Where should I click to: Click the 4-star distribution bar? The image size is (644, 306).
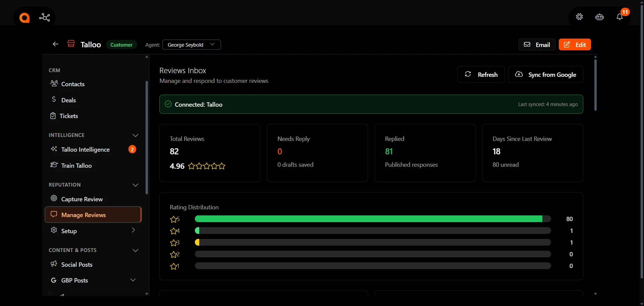(373, 231)
